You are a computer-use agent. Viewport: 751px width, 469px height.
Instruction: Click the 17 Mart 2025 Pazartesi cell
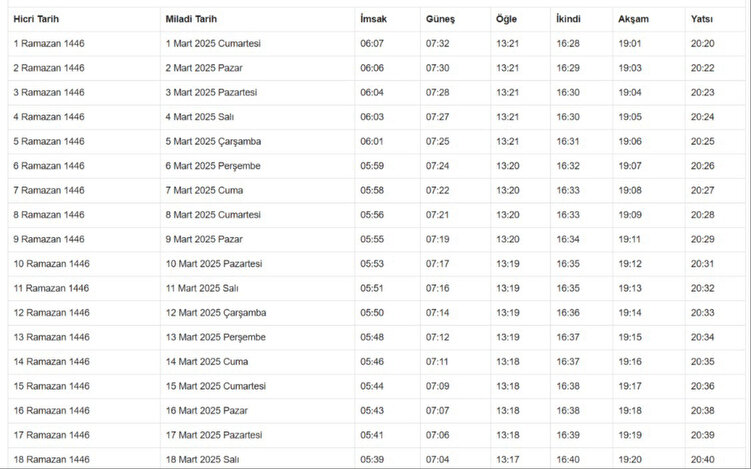(x=215, y=435)
